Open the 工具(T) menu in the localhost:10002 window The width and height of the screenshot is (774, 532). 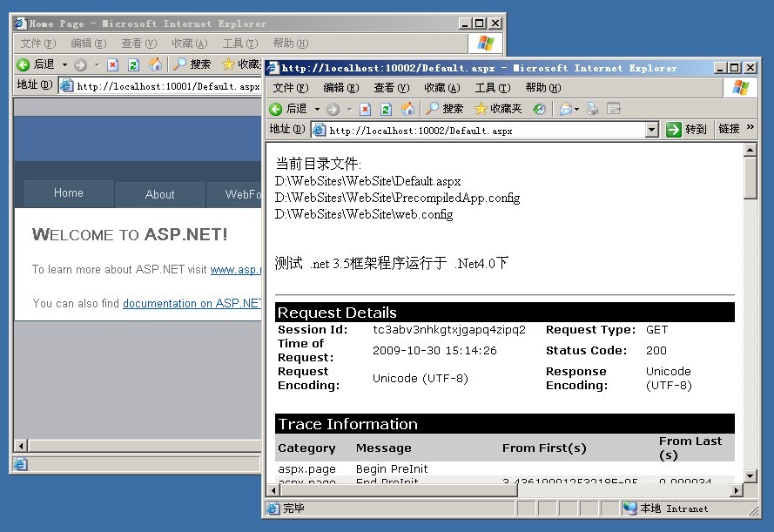pos(491,88)
